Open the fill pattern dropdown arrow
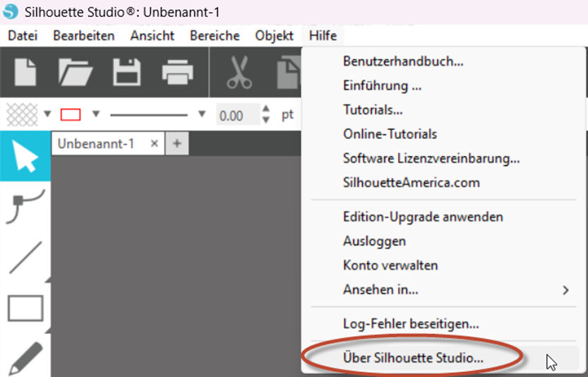 [47, 114]
